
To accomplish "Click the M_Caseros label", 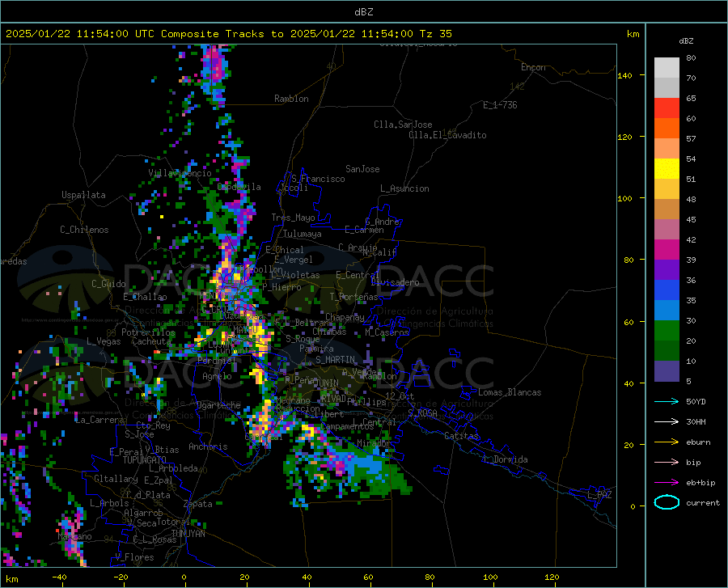I will click(x=387, y=332).
